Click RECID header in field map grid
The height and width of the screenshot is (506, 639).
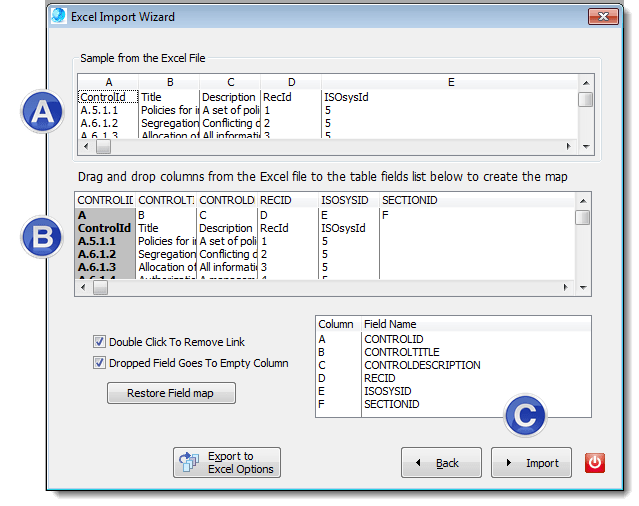pyautogui.click(x=288, y=200)
